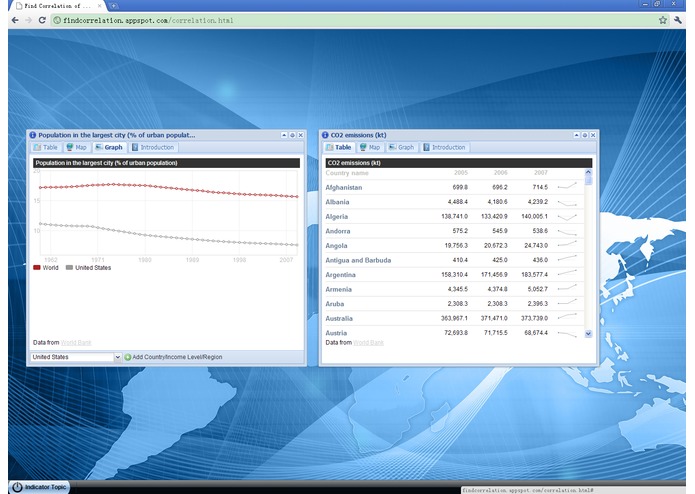Click the graph's black title bar
The image size is (695, 494).
click(x=166, y=163)
